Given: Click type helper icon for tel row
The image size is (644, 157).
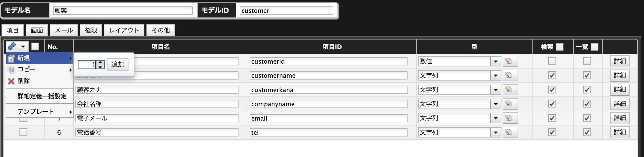Looking at the screenshot, I should 510,132.
